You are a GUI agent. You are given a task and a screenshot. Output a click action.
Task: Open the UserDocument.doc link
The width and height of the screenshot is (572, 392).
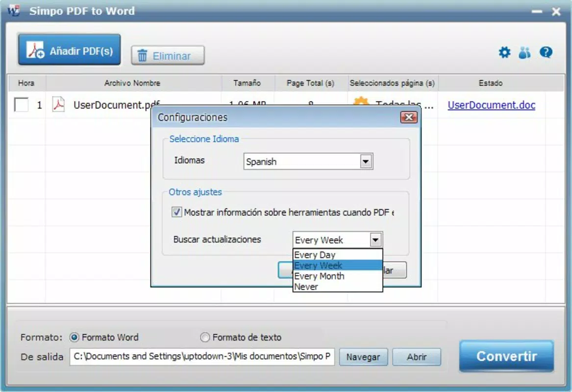pyautogui.click(x=492, y=105)
